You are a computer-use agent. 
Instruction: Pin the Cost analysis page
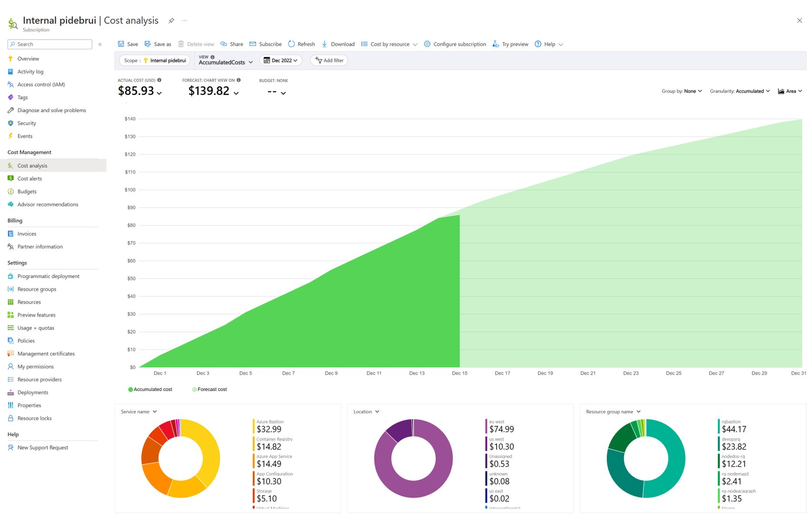click(x=171, y=21)
